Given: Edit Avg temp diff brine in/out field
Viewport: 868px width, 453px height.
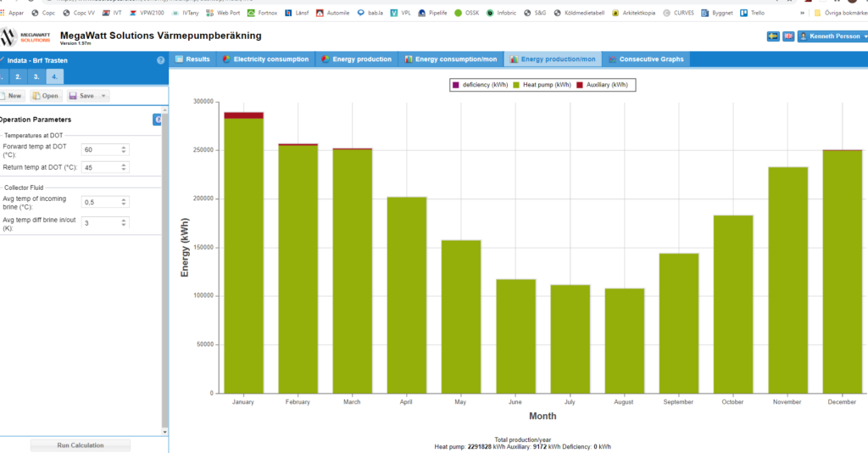Looking at the screenshot, I should tap(100, 222).
